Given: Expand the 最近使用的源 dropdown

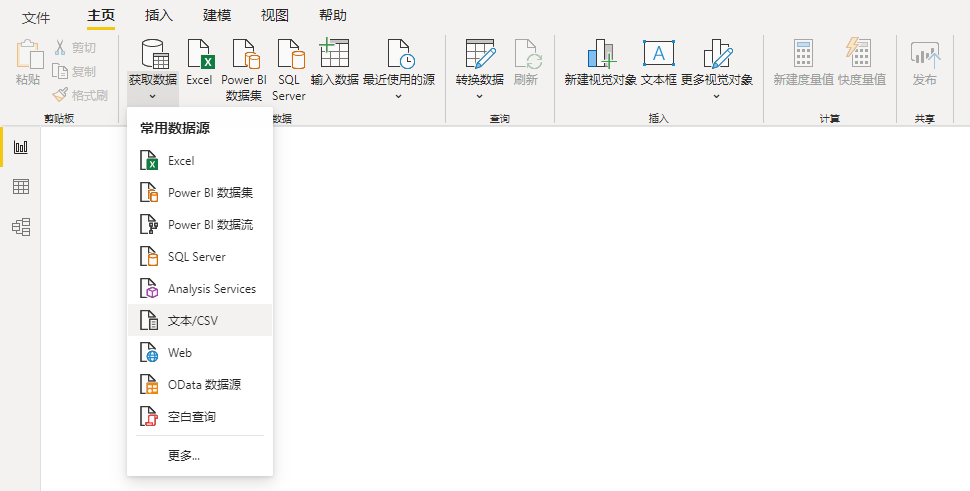Looking at the screenshot, I should [398, 97].
